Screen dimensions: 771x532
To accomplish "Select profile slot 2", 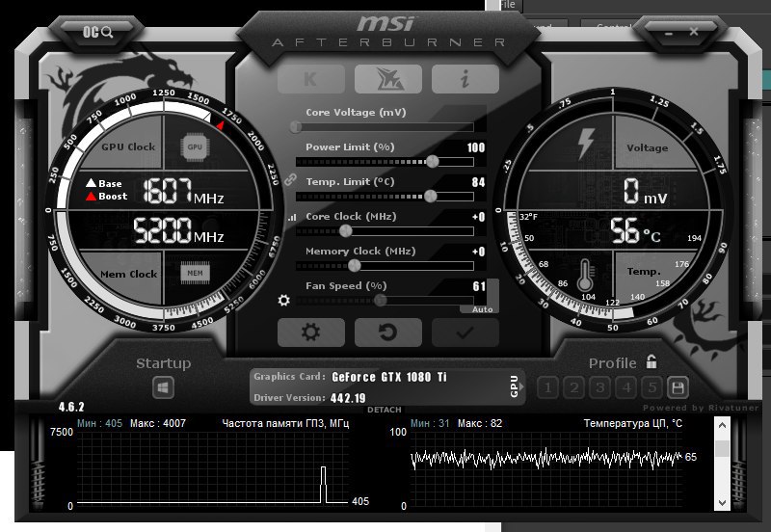I will coord(573,387).
